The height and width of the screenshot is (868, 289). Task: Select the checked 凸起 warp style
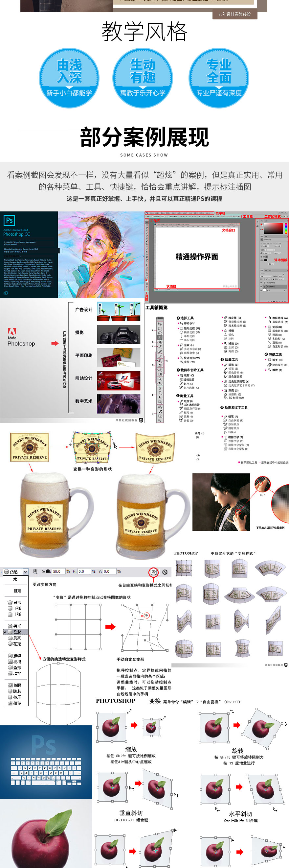point(17,632)
